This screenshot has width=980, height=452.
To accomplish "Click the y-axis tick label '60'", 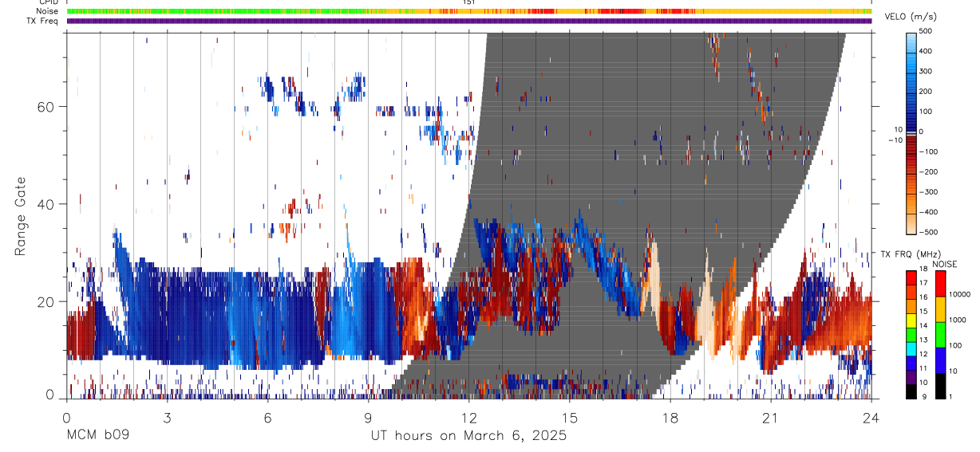I will (x=46, y=107).
